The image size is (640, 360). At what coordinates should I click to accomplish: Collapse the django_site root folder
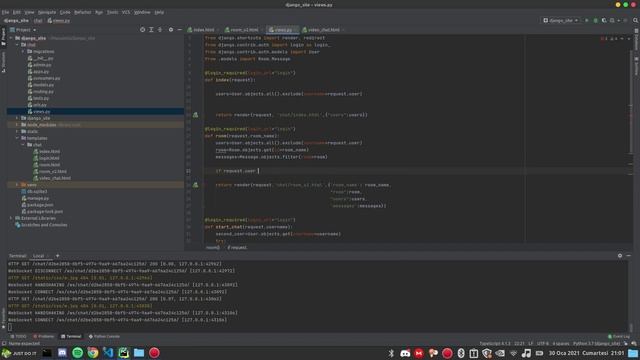tap(11, 38)
